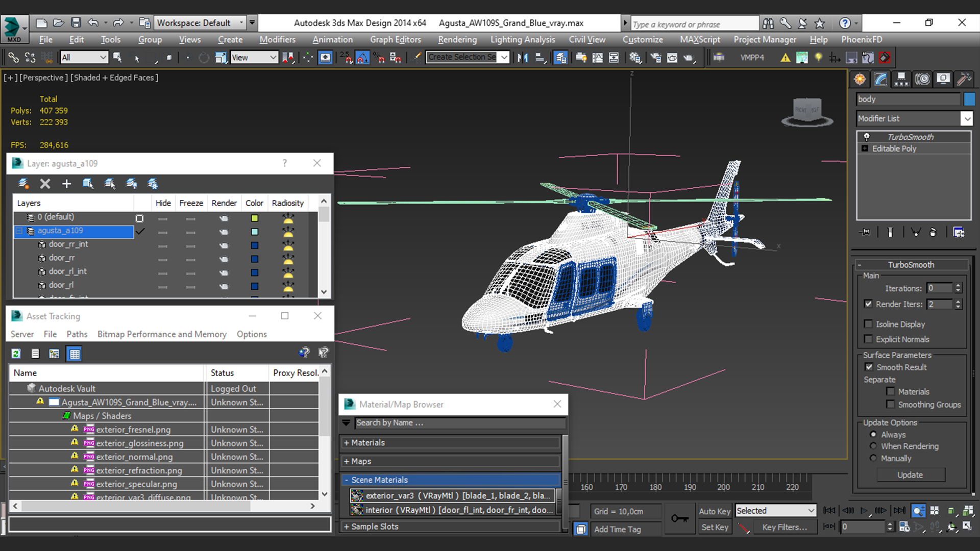Open the Material Editor icon
980x551 pixels.
coord(635,57)
